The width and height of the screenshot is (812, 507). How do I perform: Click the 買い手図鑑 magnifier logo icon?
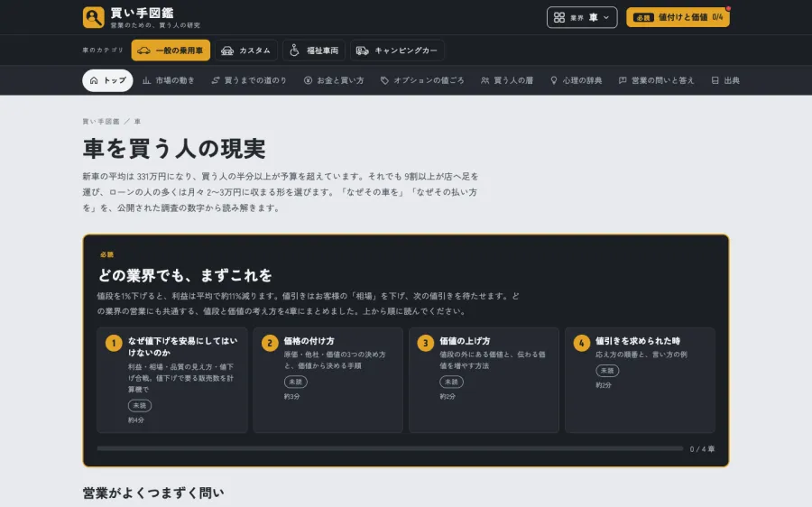point(93,17)
